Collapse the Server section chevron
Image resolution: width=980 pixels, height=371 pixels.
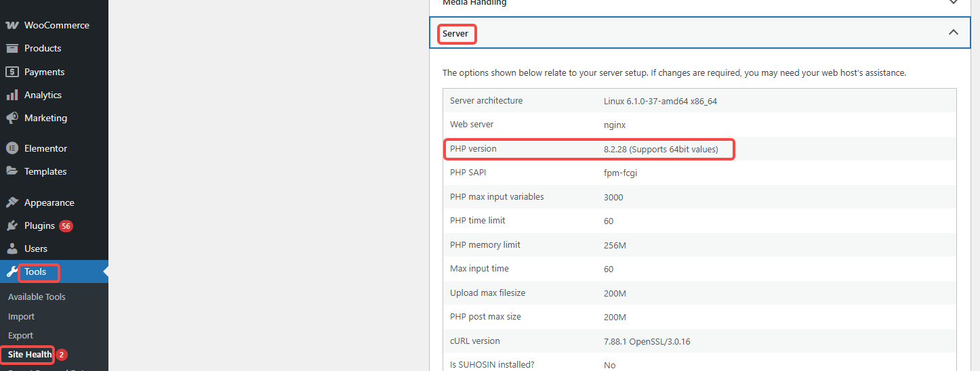coord(953,32)
